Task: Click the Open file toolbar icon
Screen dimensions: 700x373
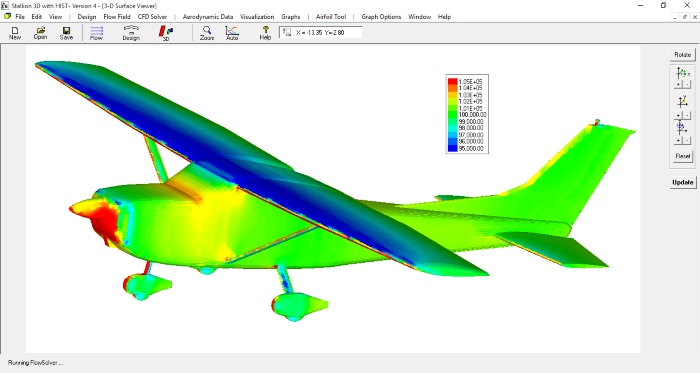Action: pyautogui.click(x=40, y=33)
